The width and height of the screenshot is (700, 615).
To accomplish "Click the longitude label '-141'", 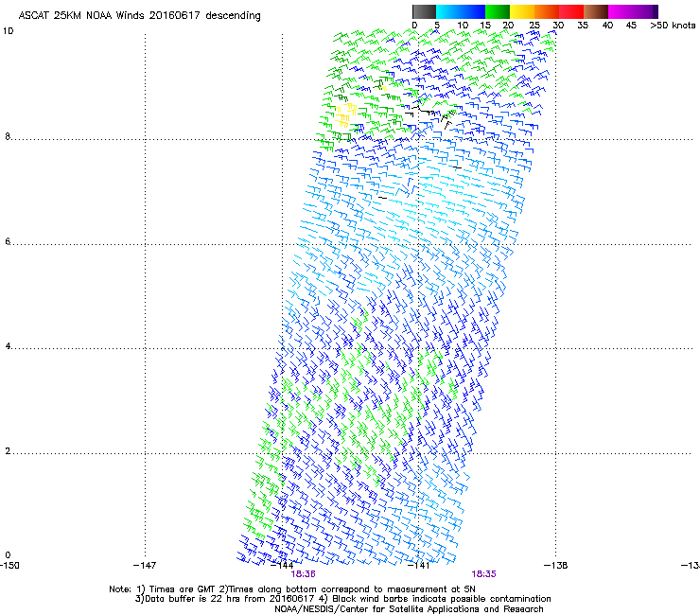I will pyautogui.click(x=418, y=566).
